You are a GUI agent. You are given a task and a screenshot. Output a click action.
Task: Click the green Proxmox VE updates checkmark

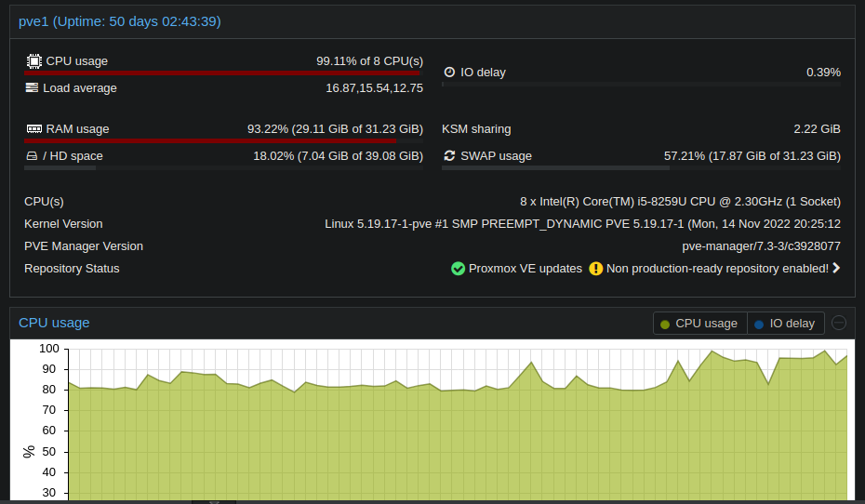click(x=458, y=269)
